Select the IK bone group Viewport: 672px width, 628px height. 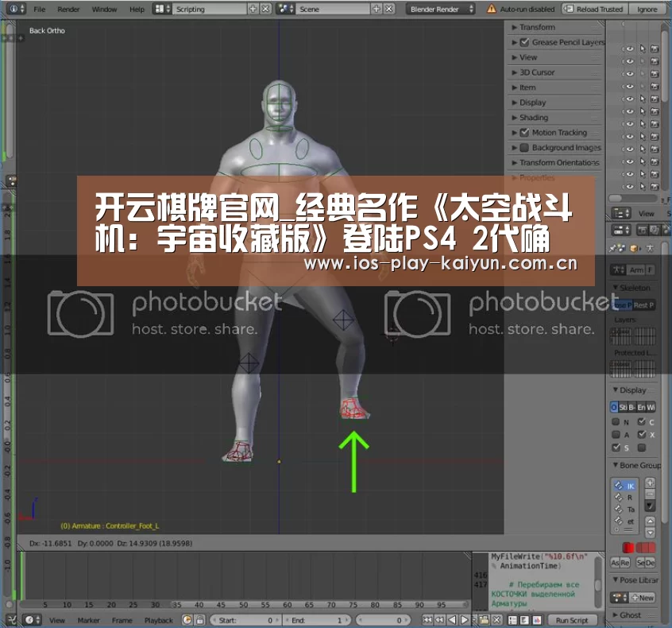[624, 486]
